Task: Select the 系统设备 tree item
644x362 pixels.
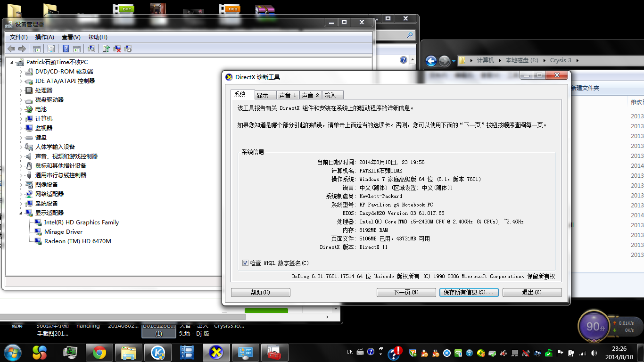Action: 47,204
